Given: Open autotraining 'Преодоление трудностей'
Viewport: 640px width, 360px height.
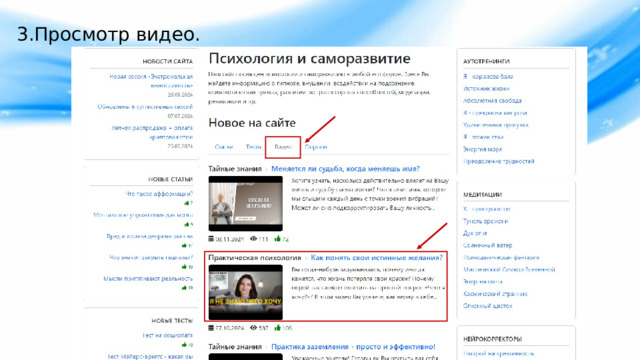Looking at the screenshot, I should [x=499, y=161].
